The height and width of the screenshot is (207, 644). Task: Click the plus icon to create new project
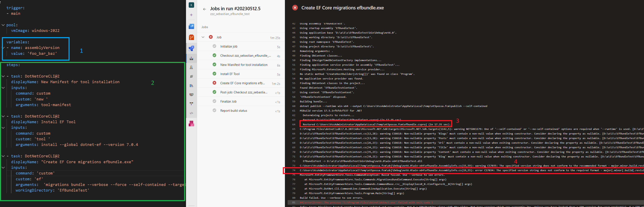click(x=191, y=15)
